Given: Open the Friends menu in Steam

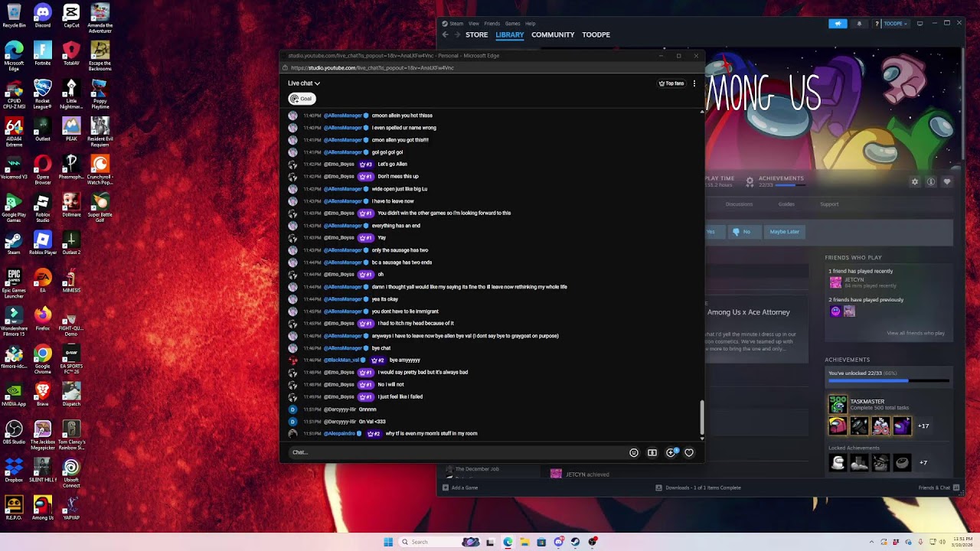Looking at the screenshot, I should point(492,24).
